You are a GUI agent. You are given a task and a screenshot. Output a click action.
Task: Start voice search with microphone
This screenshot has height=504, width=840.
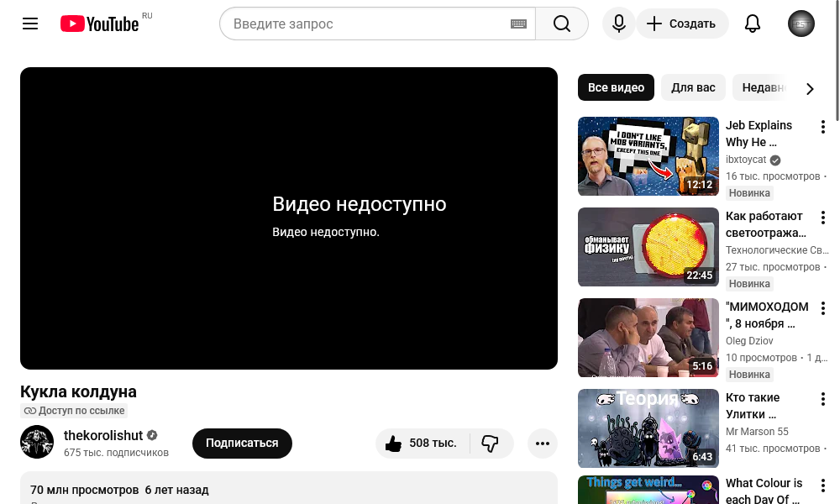pos(619,24)
